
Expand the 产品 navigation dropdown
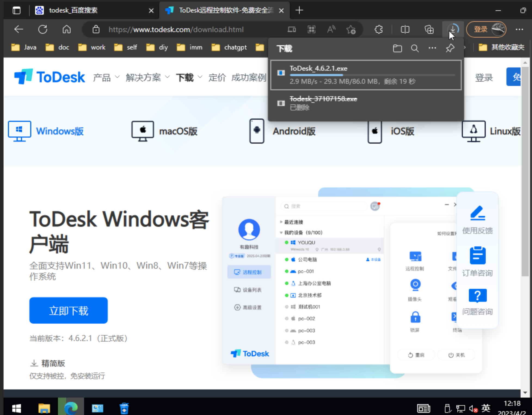click(x=106, y=78)
